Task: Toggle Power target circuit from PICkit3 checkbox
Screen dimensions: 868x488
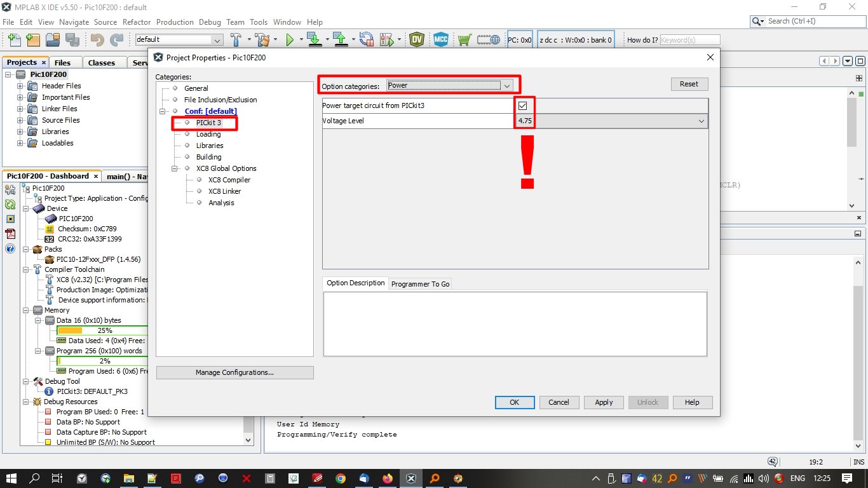Action: point(523,105)
